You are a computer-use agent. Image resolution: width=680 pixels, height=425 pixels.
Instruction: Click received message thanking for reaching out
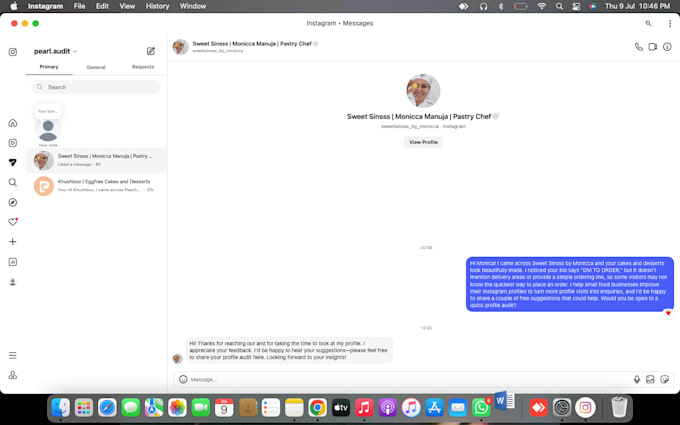click(289, 350)
